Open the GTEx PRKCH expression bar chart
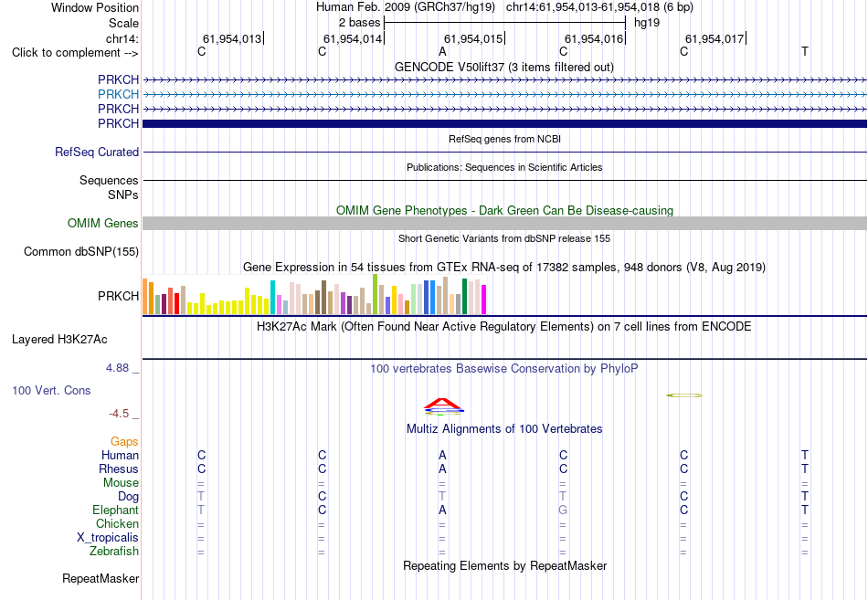The width and height of the screenshot is (868, 600). pos(314,294)
